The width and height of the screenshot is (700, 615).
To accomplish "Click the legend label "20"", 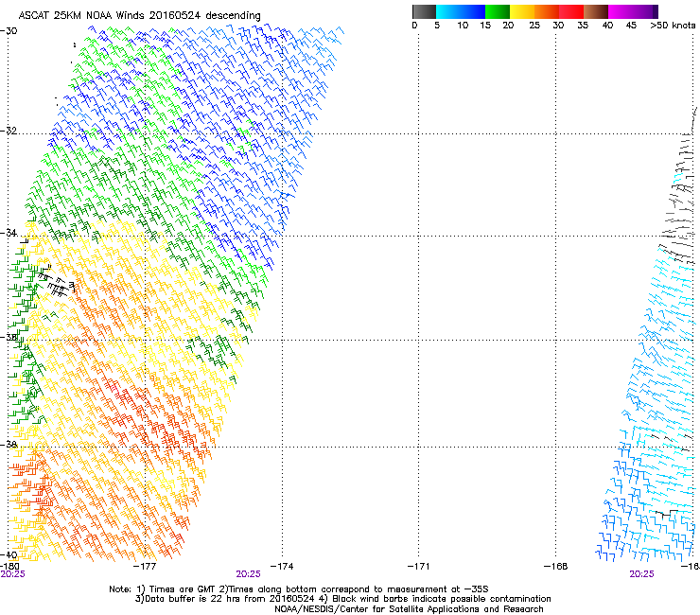I will [508, 26].
